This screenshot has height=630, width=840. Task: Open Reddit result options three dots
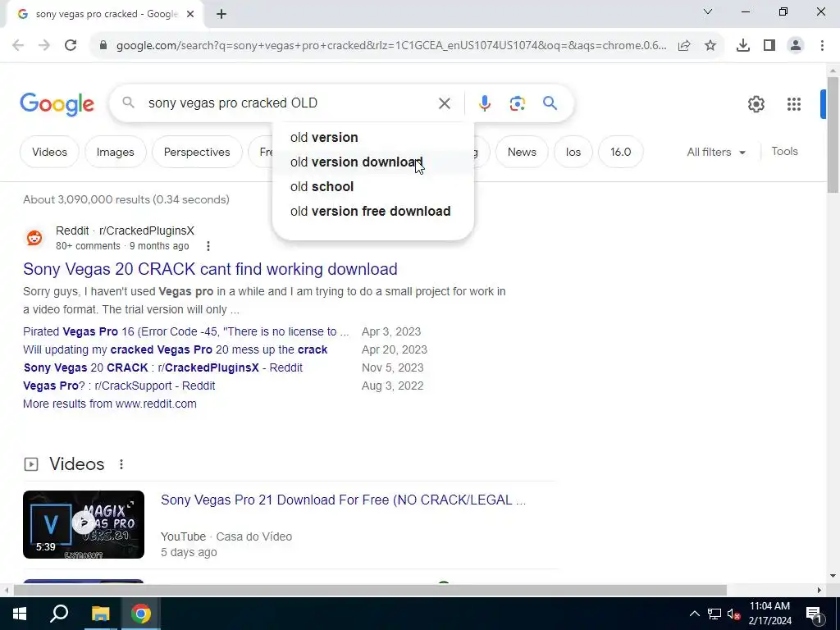[208, 246]
